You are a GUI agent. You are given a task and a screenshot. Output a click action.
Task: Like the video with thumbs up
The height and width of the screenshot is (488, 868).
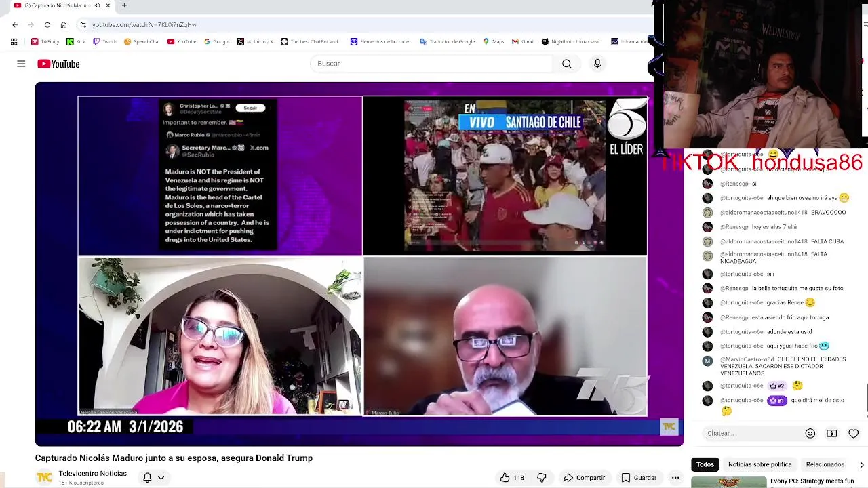coord(512,478)
